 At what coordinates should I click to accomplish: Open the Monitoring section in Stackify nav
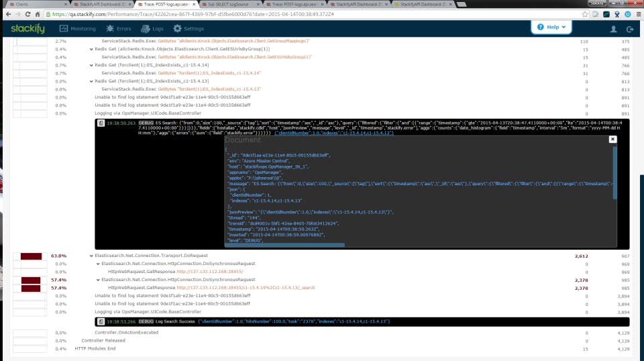pyautogui.click(x=78, y=29)
